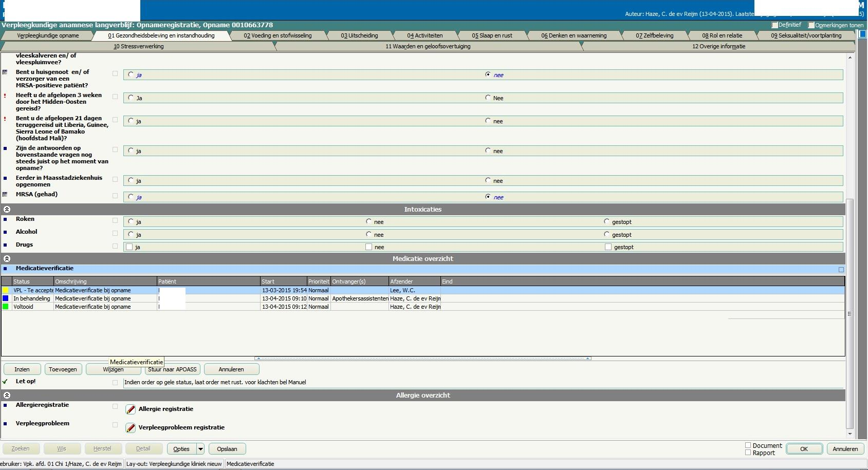Click the Status column header
The height and width of the screenshot is (470, 868).
(x=33, y=281)
